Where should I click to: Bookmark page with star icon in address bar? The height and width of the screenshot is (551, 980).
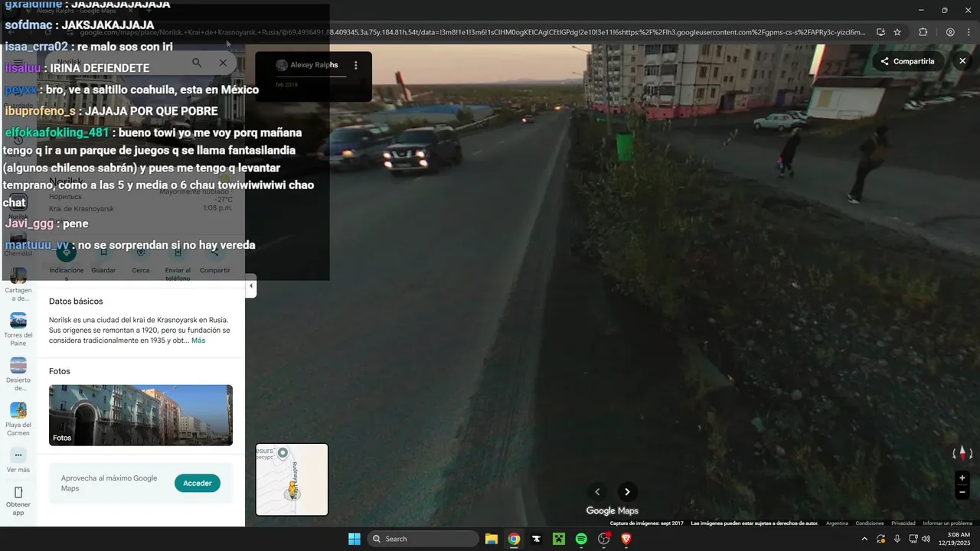point(897,32)
